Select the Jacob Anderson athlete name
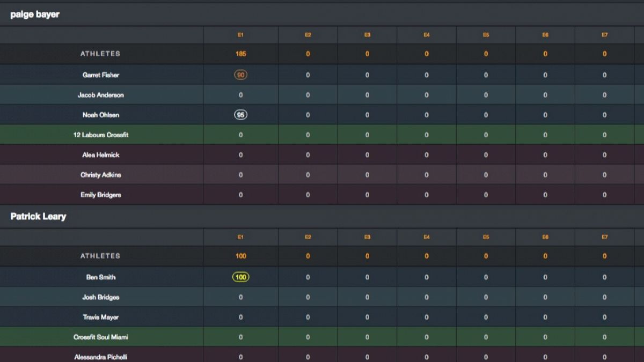Viewport: 644px width, 362px height. coord(101,95)
